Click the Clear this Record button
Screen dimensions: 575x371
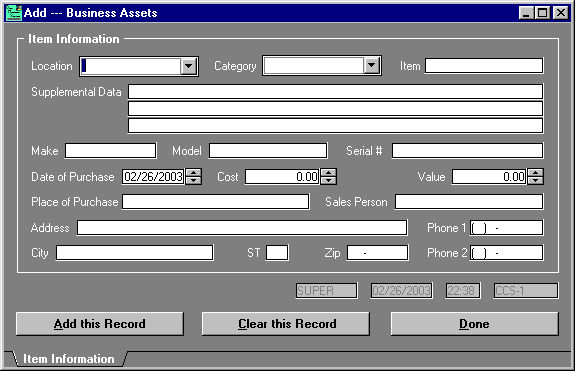click(x=286, y=324)
